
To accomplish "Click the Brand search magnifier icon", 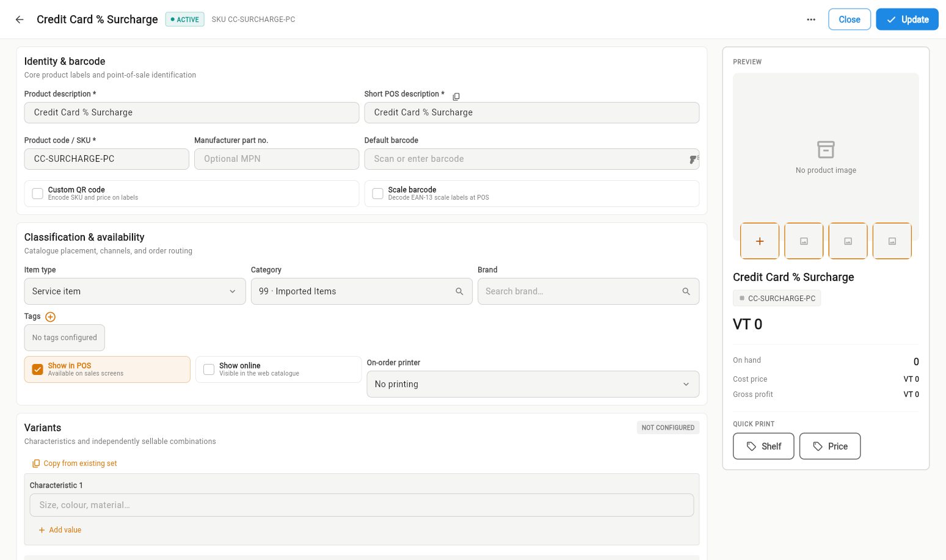I will click(686, 292).
